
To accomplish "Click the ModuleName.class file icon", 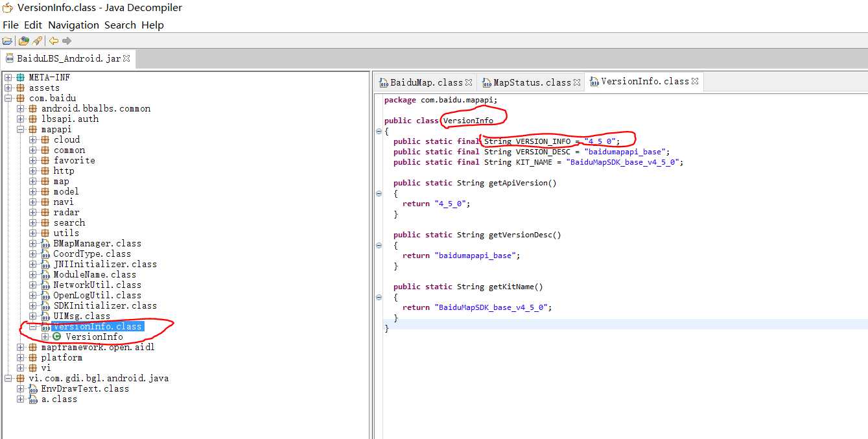I will 45,274.
